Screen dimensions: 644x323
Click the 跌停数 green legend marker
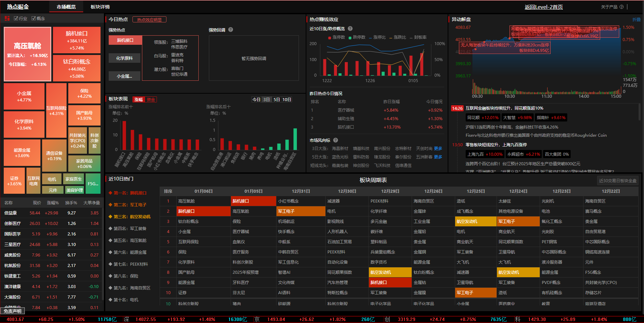pos(350,37)
